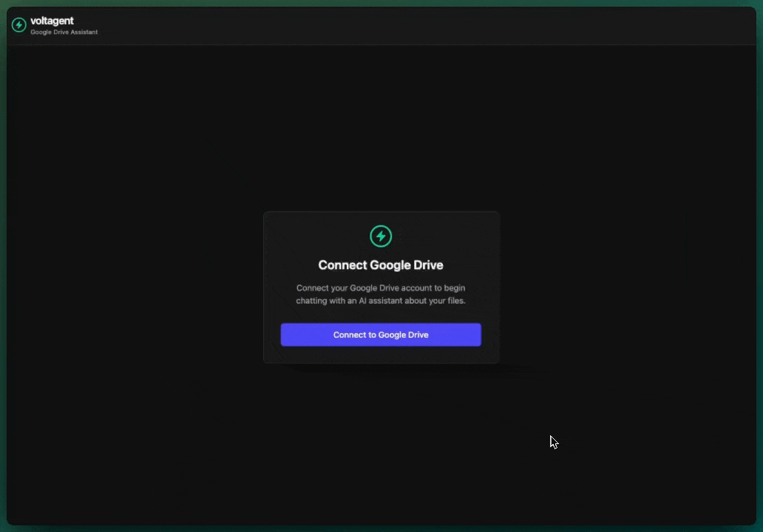
Task: Click the Connect Google Drive heading
Action: coord(381,265)
